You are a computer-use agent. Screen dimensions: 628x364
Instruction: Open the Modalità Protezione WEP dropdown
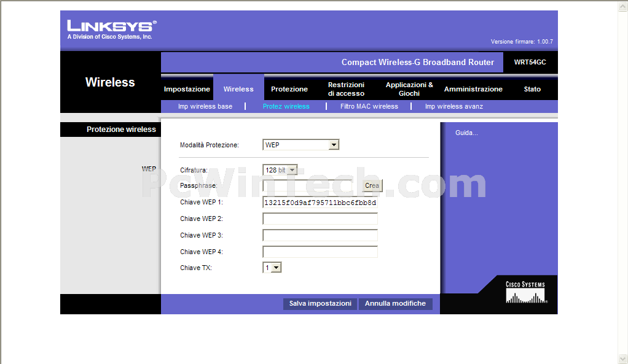point(300,145)
